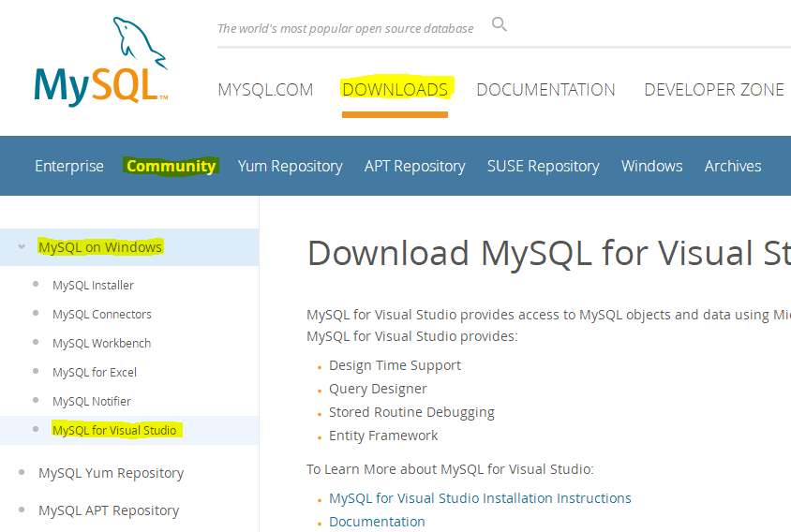This screenshot has width=791, height=532.
Task: Open the DEVELOPER ZONE top navigation tab
Action: pos(714,90)
